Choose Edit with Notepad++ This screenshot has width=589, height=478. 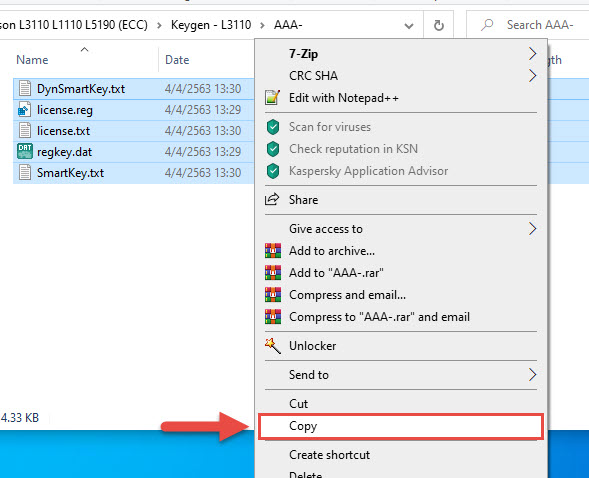[x=401, y=98]
